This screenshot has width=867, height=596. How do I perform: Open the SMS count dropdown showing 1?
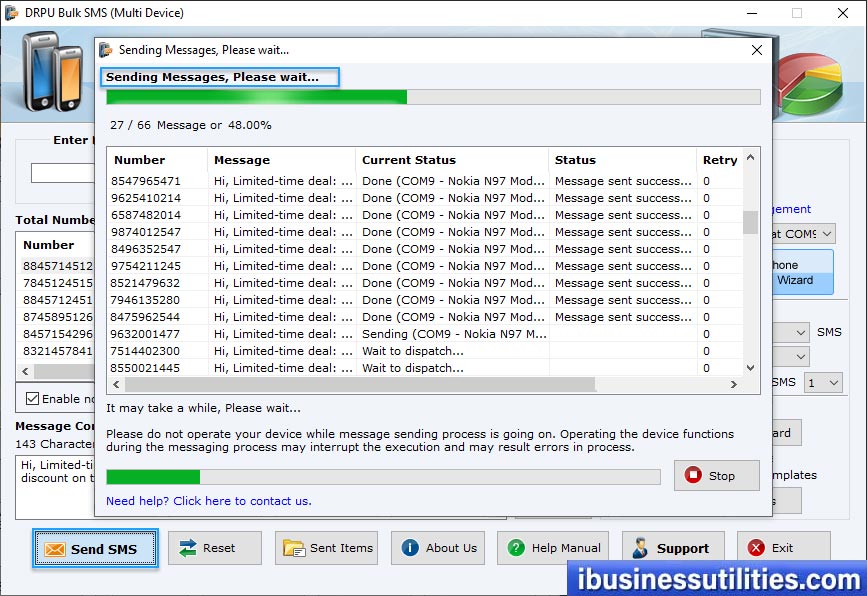point(823,383)
